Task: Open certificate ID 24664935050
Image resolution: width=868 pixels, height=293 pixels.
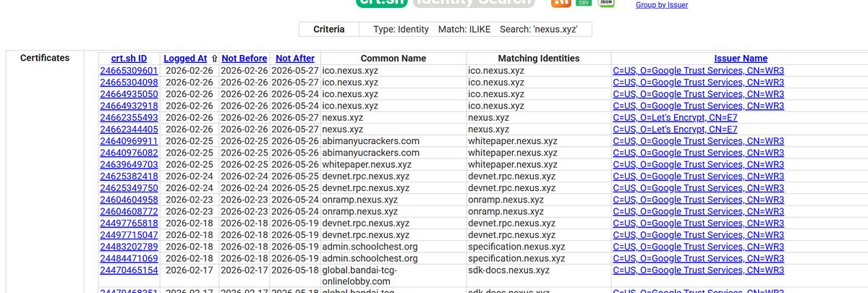Action: [129, 94]
